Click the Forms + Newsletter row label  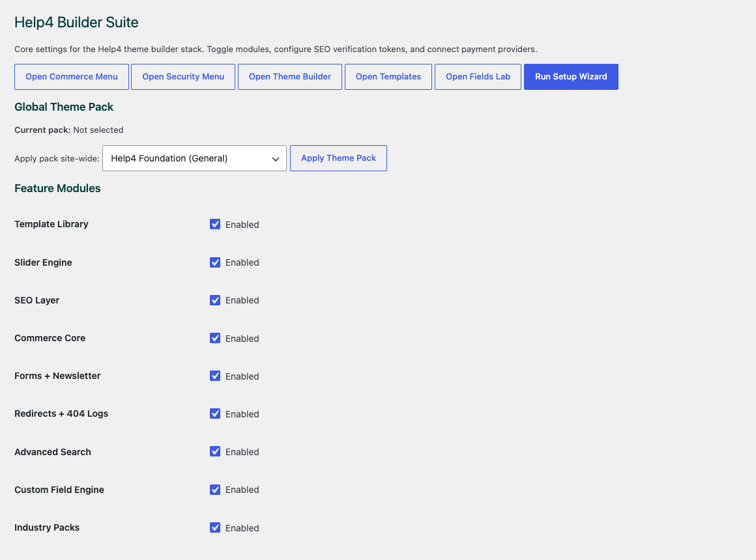57,376
